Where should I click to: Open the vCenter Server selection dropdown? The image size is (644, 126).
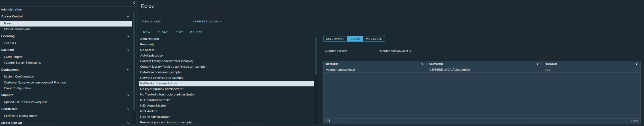pos(395,51)
